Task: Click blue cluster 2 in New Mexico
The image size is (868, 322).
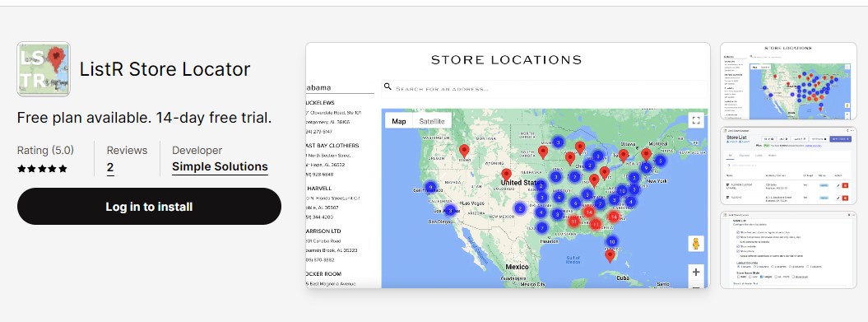Action: (520, 209)
